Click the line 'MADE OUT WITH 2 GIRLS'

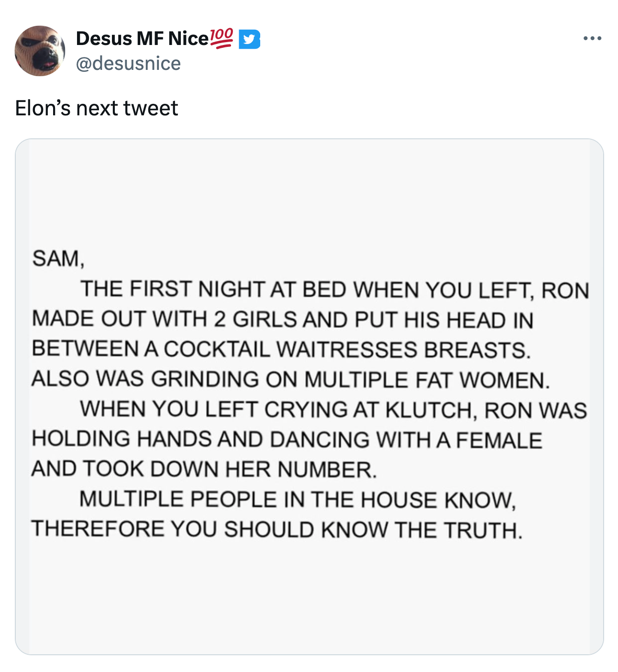[x=282, y=319]
